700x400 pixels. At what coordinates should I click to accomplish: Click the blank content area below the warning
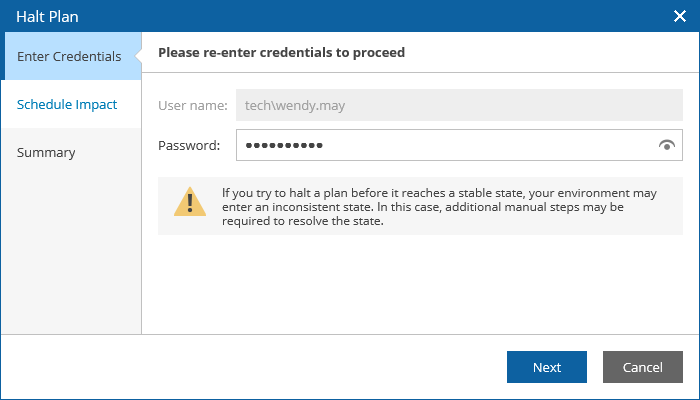(x=420, y=285)
